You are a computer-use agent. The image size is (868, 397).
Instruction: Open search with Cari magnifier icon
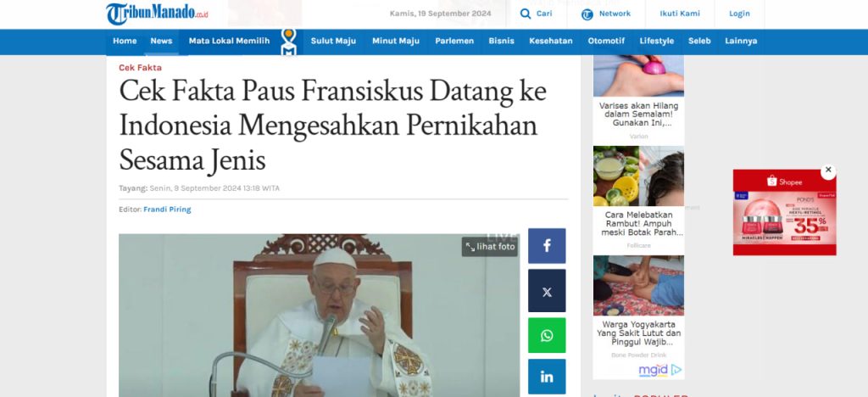(526, 14)
